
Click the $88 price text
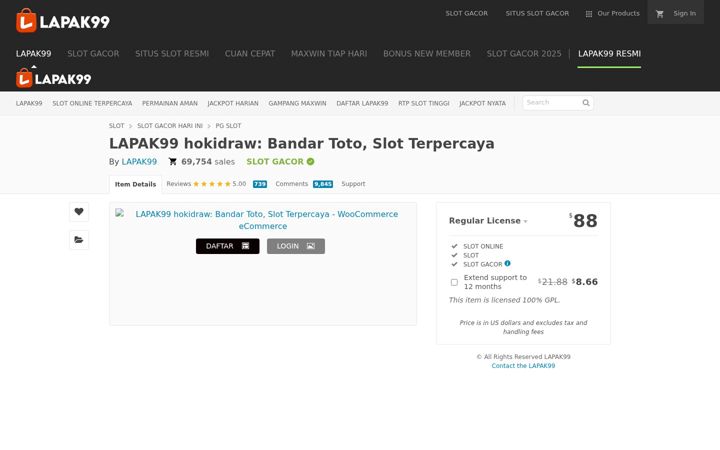pyautogui.click(x=583, y=221)
